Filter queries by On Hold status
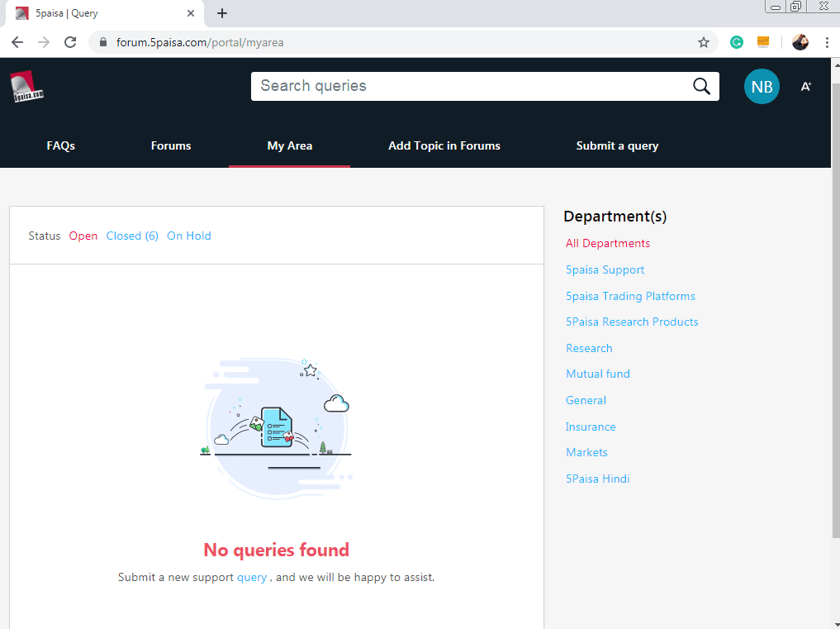840x629 pixels. pos(189,236)
